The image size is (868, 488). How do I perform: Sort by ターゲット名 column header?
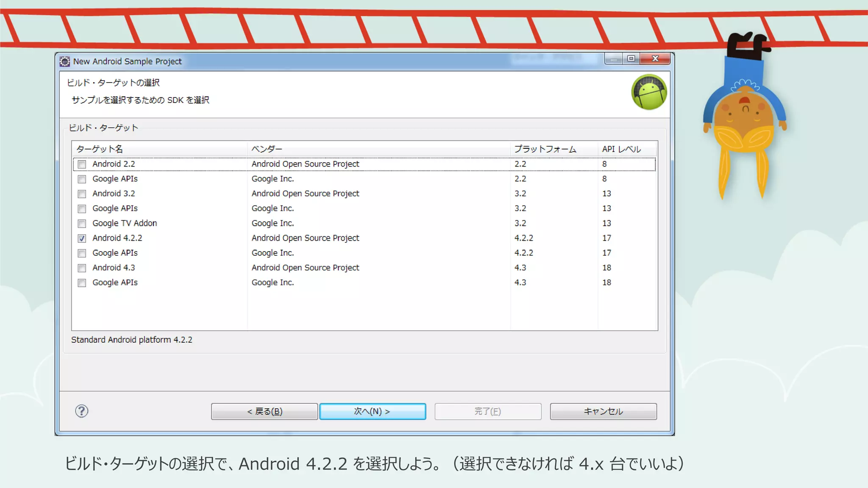(159, 149)
